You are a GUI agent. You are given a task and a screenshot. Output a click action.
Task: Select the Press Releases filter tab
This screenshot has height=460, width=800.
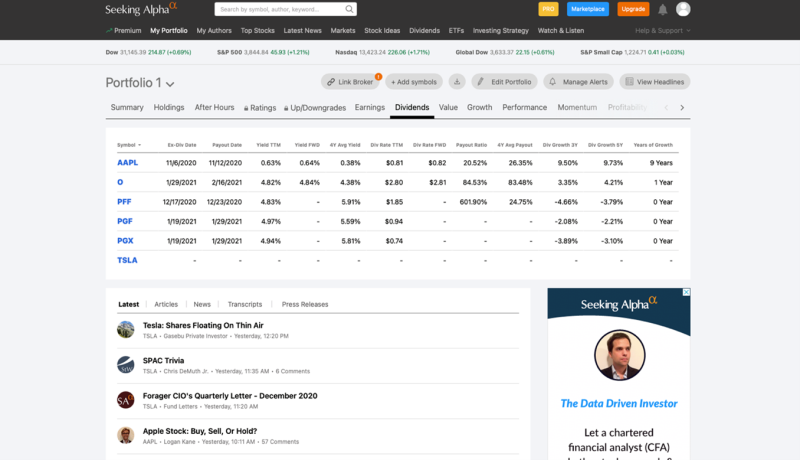pos(305,304)
